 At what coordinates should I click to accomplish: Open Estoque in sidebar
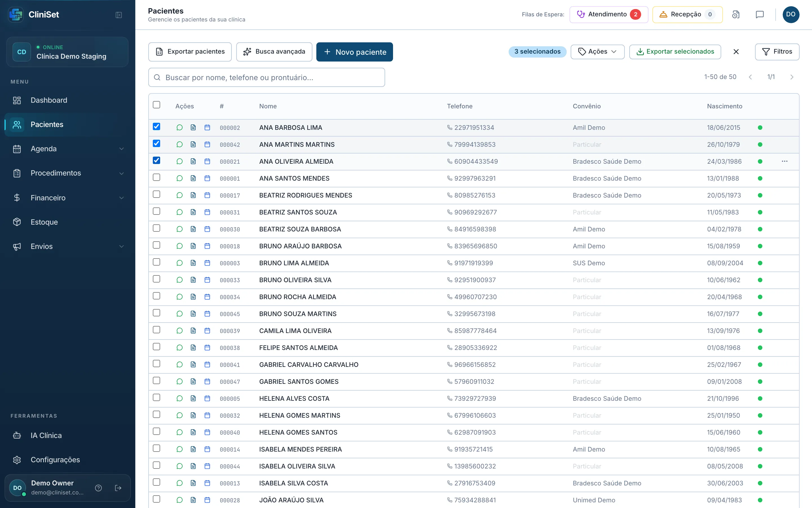[67, 222]
